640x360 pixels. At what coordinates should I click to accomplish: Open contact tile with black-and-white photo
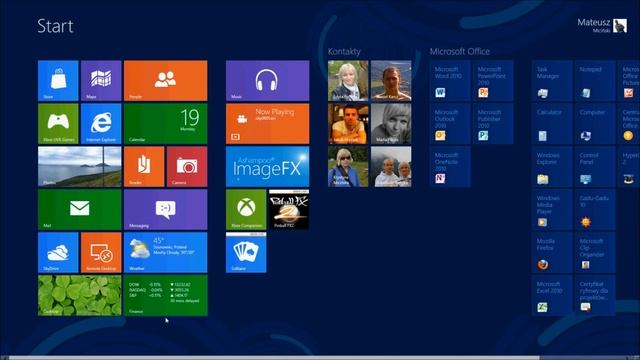(391, 124)
